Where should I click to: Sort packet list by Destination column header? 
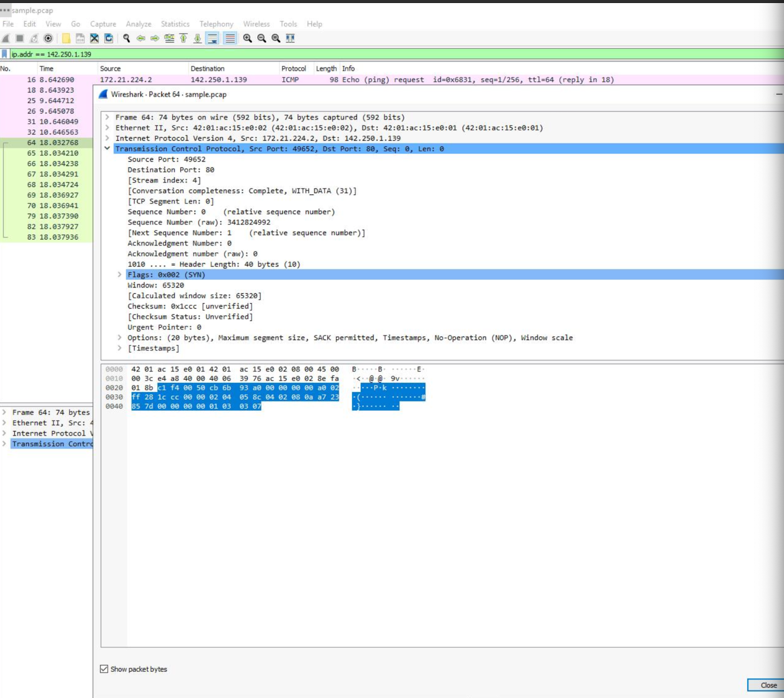point(234,69)
